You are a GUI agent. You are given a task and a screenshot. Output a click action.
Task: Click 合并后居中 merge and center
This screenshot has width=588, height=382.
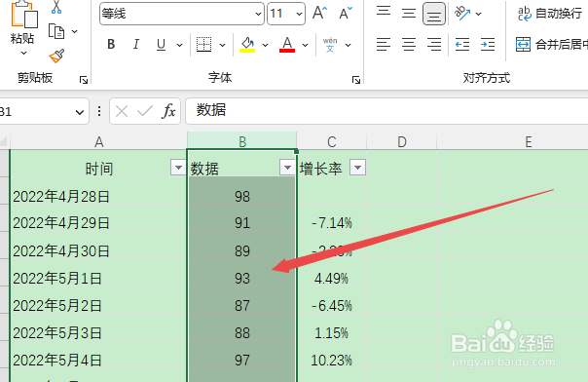(x=552, y=44)
